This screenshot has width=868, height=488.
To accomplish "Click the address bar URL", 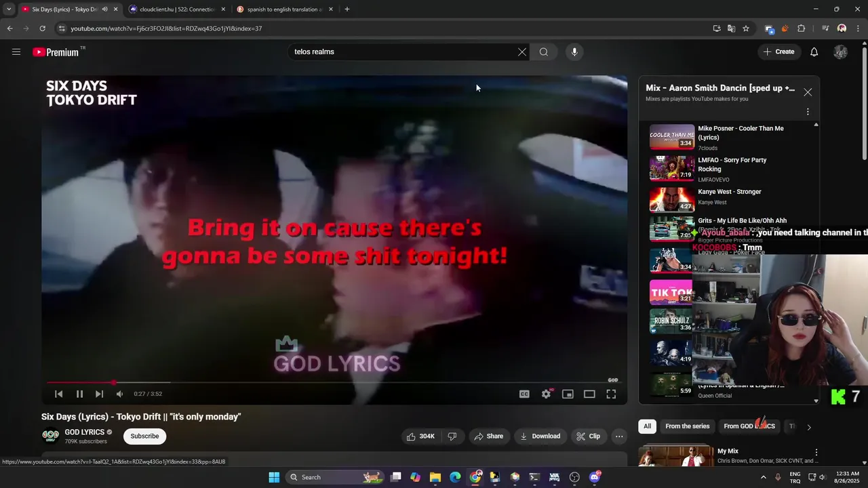I will (x=166, y=28).
